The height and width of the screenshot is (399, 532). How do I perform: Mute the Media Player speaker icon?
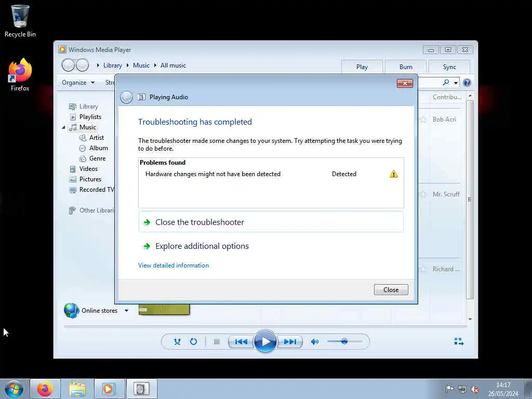314,342
